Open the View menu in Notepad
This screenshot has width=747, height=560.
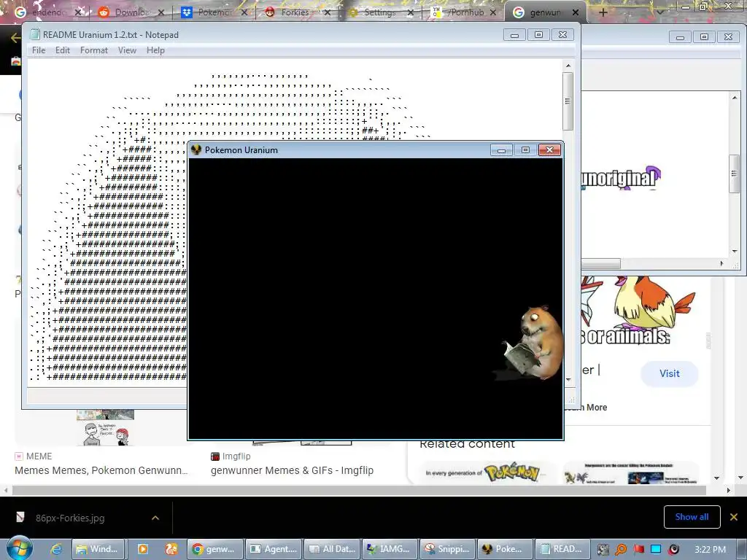(x=127, y=50)
